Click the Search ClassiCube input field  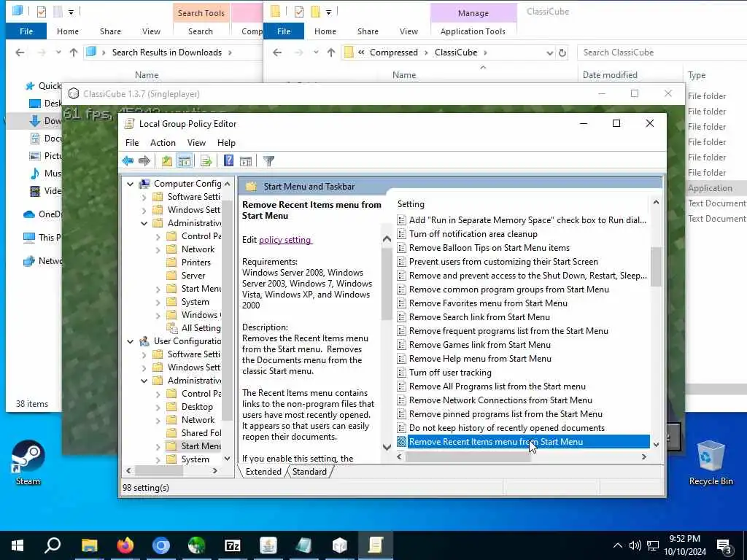click(662, 52)
